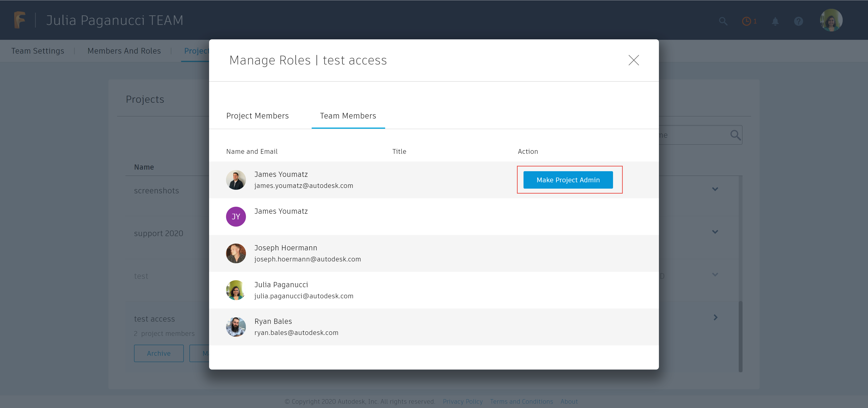Switch to the Project Members tab
This screenshot has width=868, height=408.
pos(257,116)
